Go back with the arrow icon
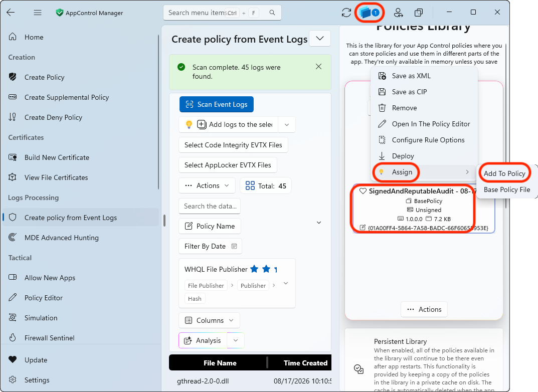 pyautogui.click(x=11, y=13)
